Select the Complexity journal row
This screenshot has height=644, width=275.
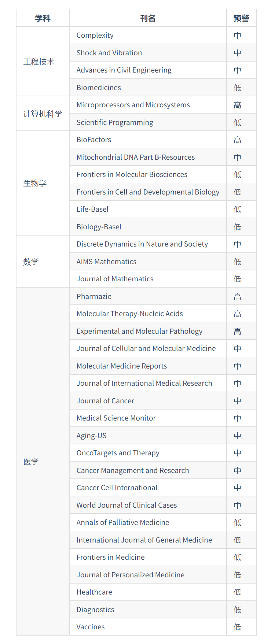(95, 36)
